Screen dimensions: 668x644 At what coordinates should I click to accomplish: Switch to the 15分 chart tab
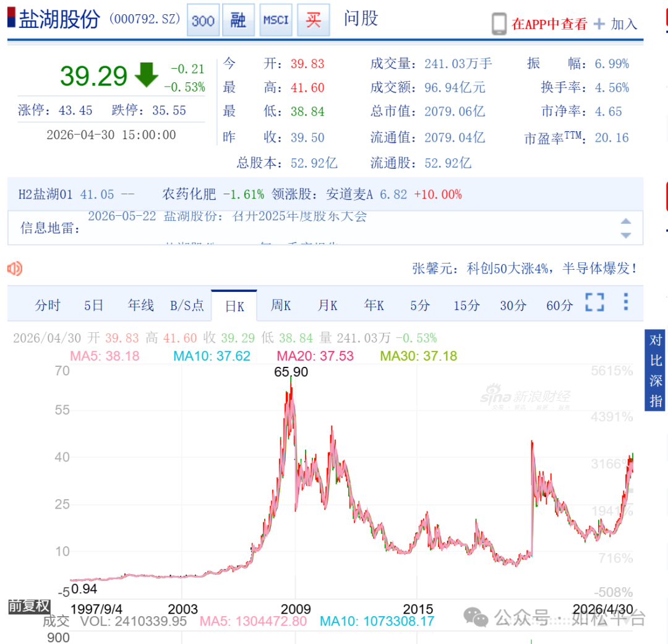466,305
